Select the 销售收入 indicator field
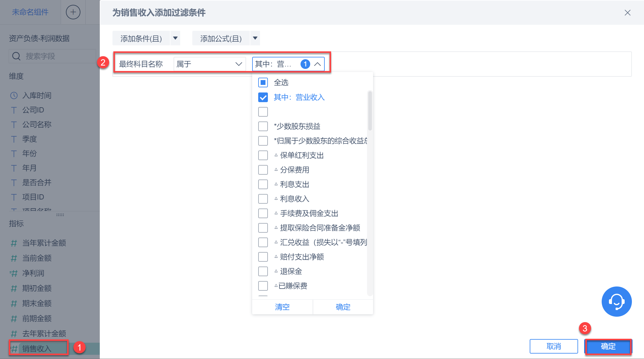Image resolution: width=644 pixels, height=359 pixels. (37, 348)
